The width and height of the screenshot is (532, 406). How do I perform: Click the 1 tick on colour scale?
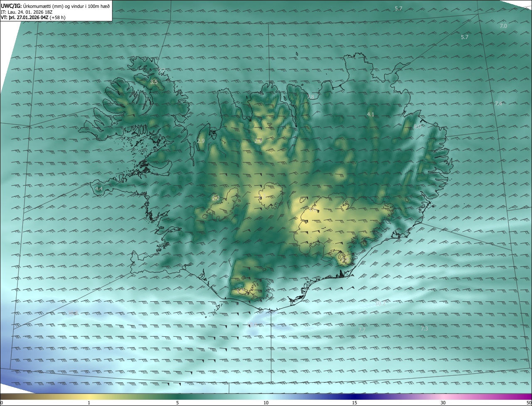click(89, 403)
